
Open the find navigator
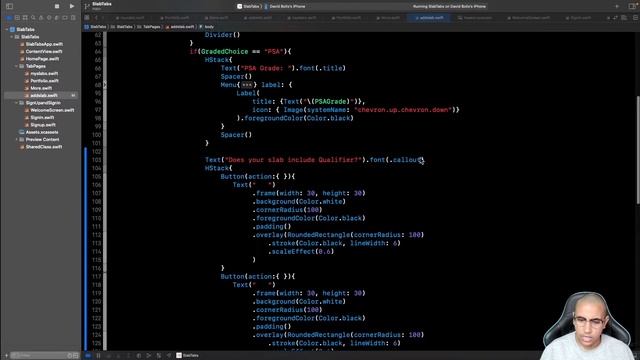tap(33, 18)
